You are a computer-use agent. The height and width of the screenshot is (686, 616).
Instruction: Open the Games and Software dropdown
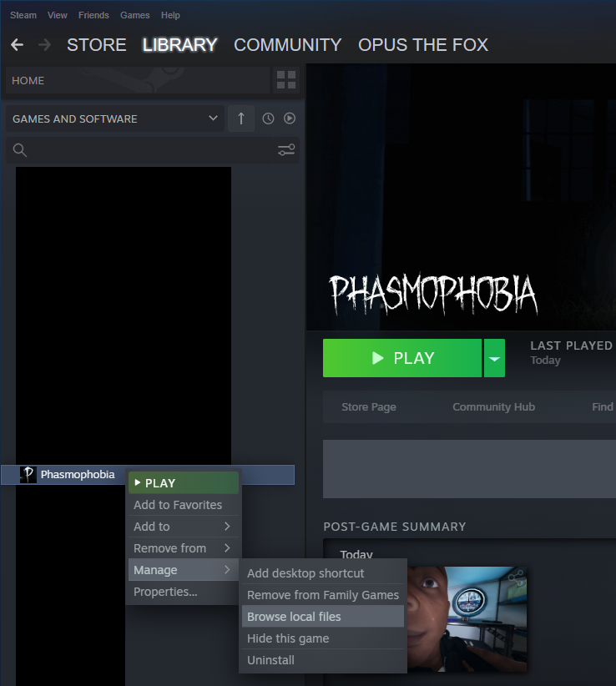(115, 119)
